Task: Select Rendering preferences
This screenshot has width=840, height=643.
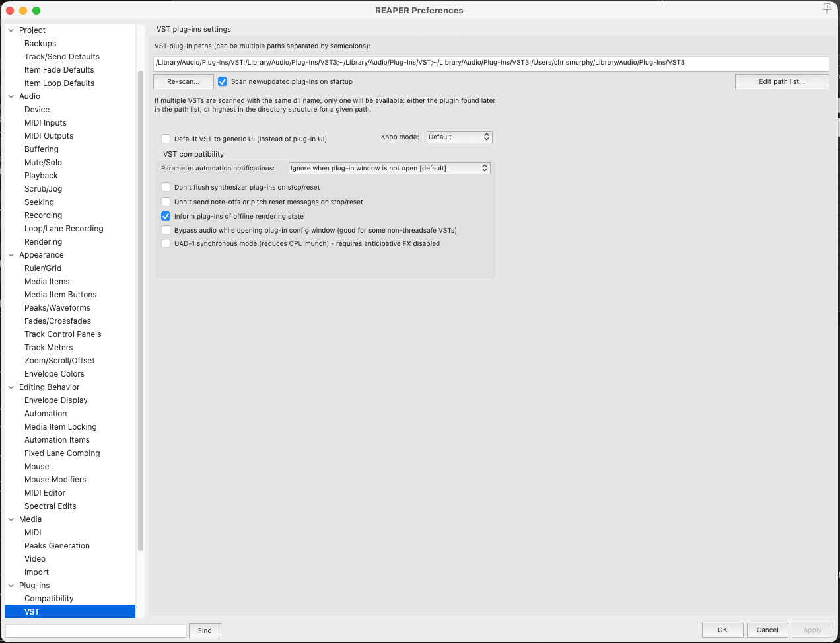Action: pos(43,242)
